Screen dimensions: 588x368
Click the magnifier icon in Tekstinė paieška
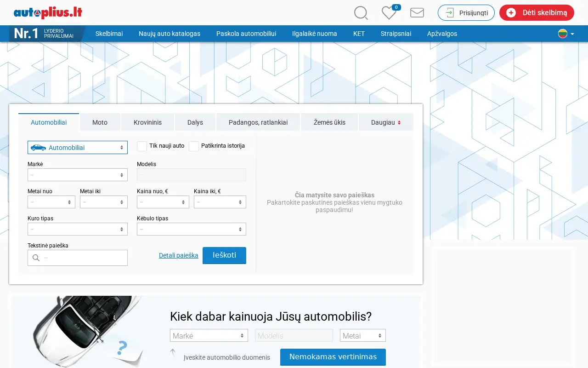tap(36, 258)
